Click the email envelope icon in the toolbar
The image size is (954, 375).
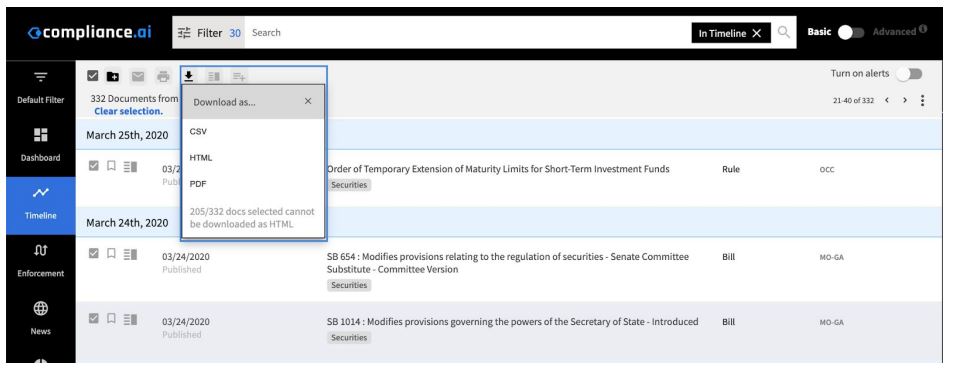coord(138,76)
